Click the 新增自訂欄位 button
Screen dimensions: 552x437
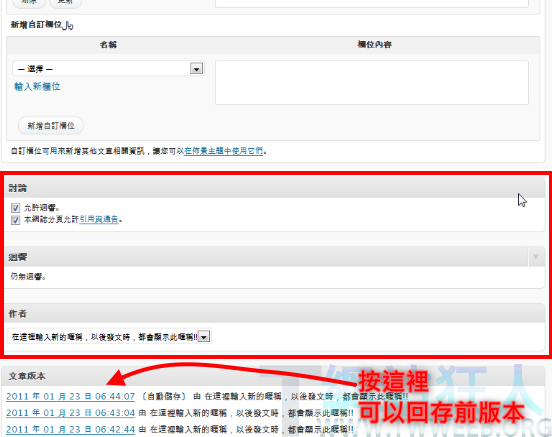pos(51,126)
